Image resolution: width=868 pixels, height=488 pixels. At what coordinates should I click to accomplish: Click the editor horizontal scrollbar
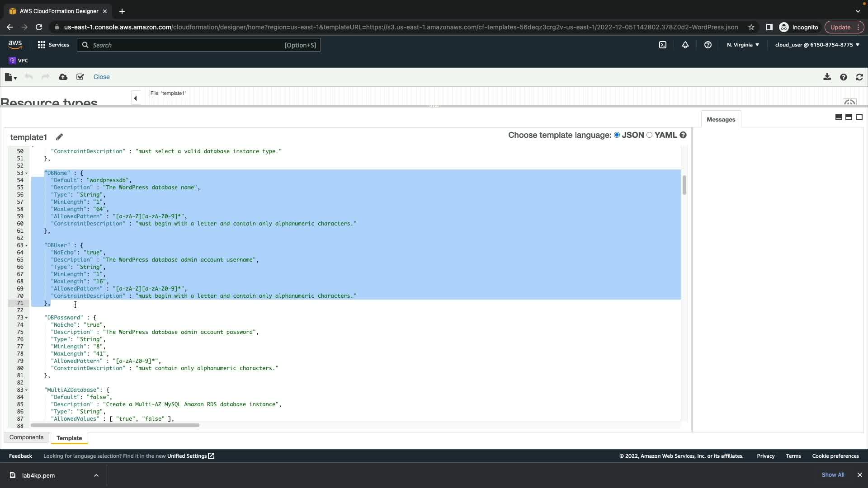pos(115,425)
